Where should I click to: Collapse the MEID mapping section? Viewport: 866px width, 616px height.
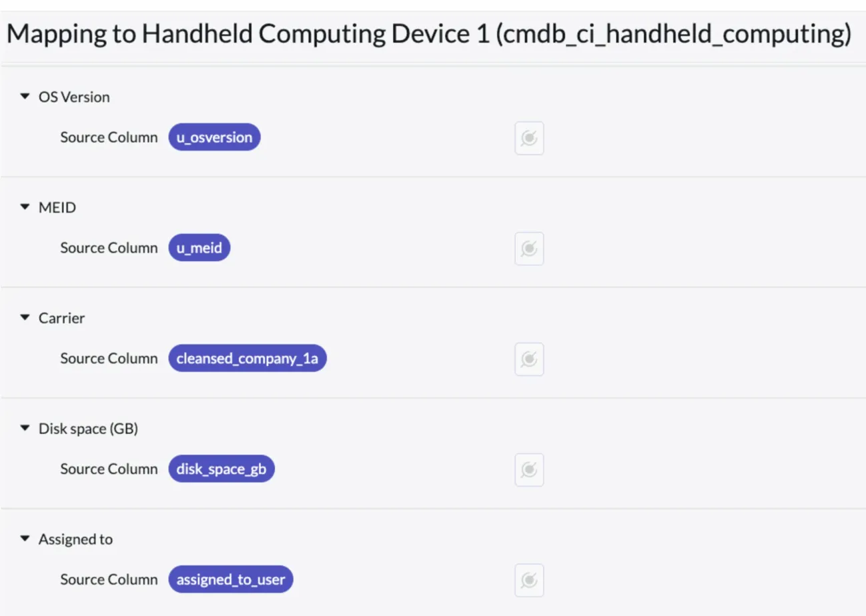click(x=25, y=207)
